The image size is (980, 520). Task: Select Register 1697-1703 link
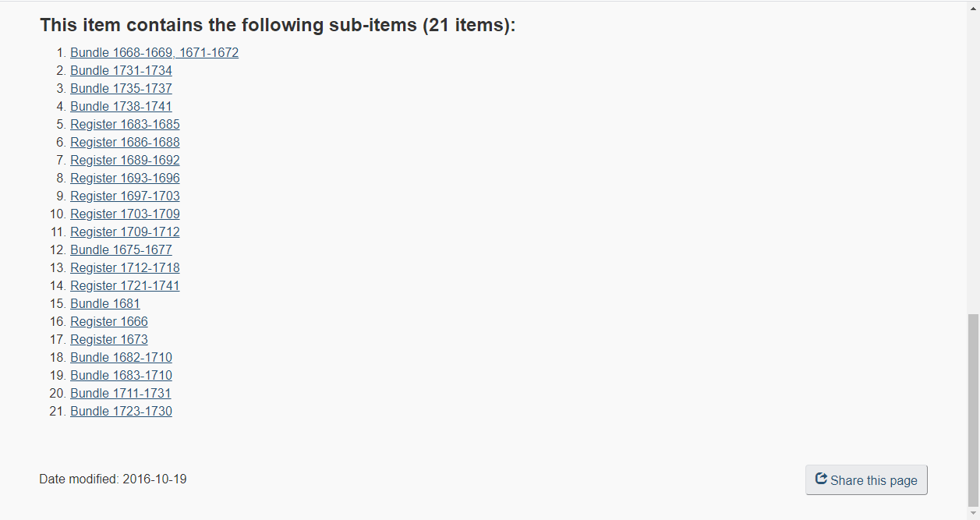(125, 196)
